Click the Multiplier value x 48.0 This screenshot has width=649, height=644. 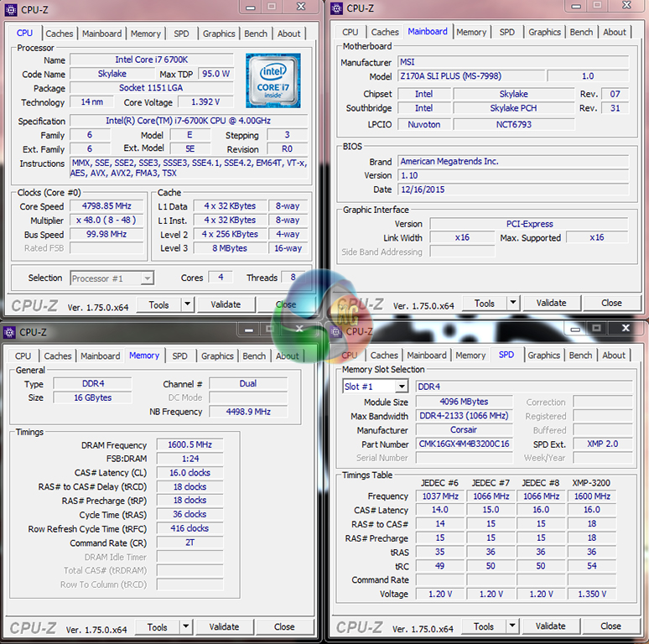point(106,221)
